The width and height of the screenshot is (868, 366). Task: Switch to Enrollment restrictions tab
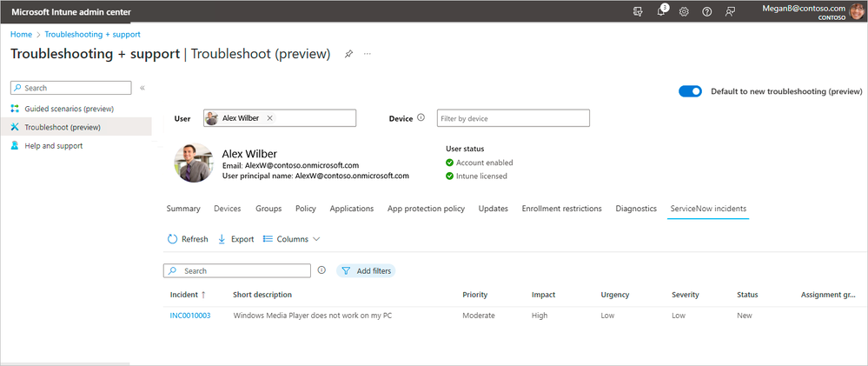[x=561, y=209]
